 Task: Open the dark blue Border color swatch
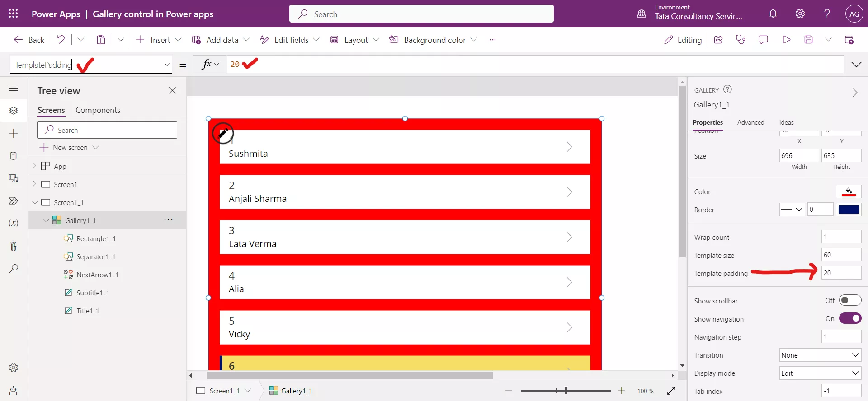pyautogui.click(x=849, y=210)
